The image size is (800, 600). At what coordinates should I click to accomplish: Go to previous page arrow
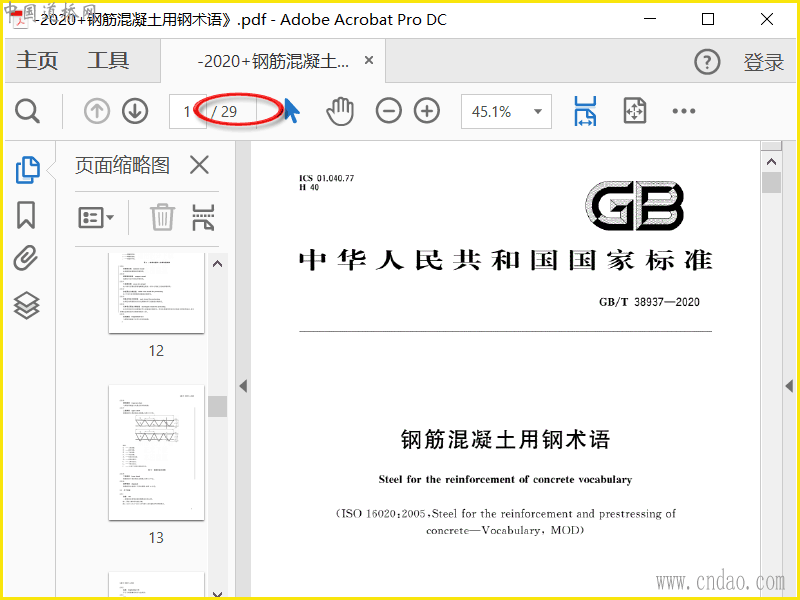96,111
